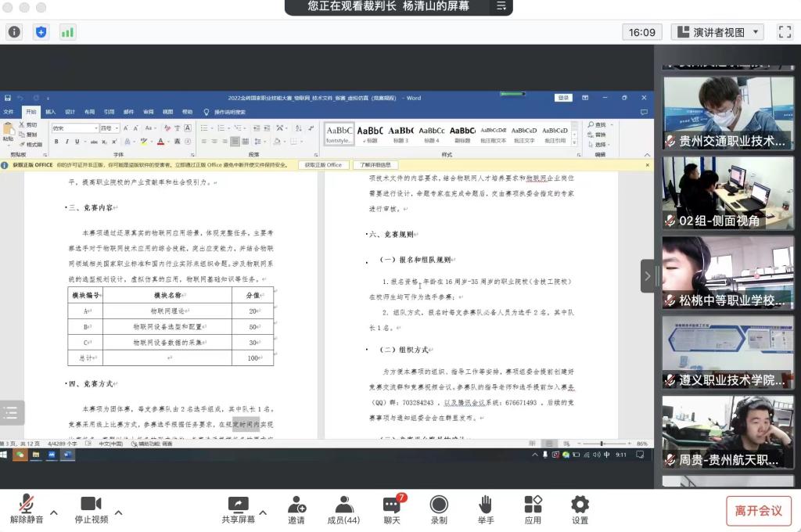Leave the meeting via 离开会议
801x532 pixels.
coord(759,511)
